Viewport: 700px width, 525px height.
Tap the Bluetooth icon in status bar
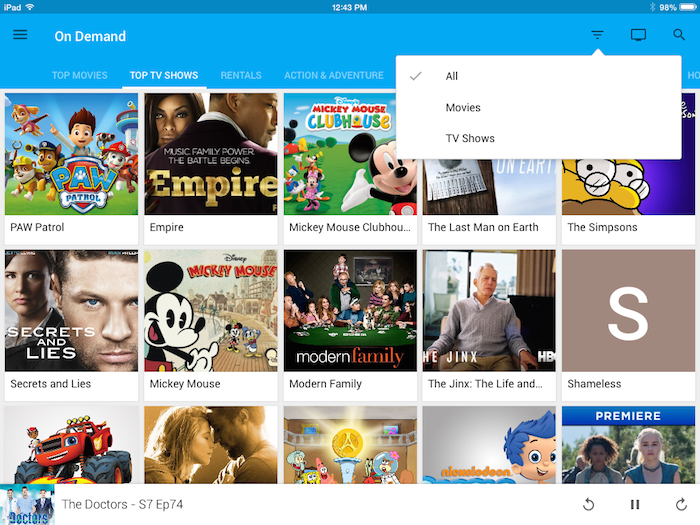(652, 7)
